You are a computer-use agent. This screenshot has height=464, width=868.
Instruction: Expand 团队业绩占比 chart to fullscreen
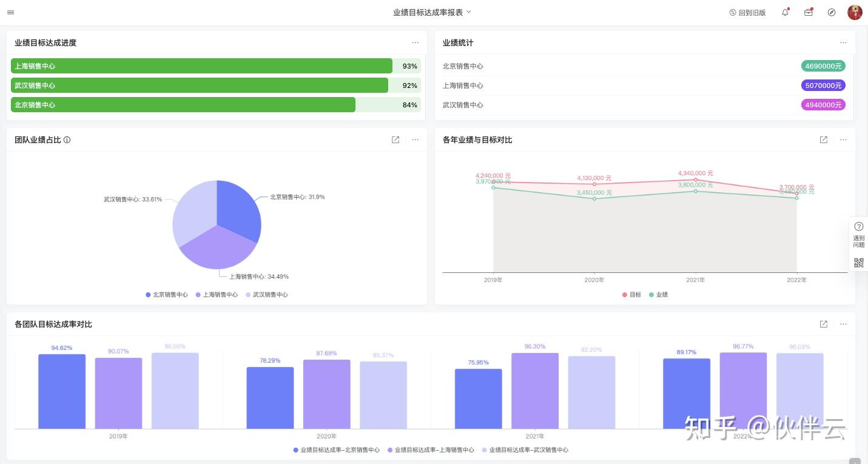395,140
